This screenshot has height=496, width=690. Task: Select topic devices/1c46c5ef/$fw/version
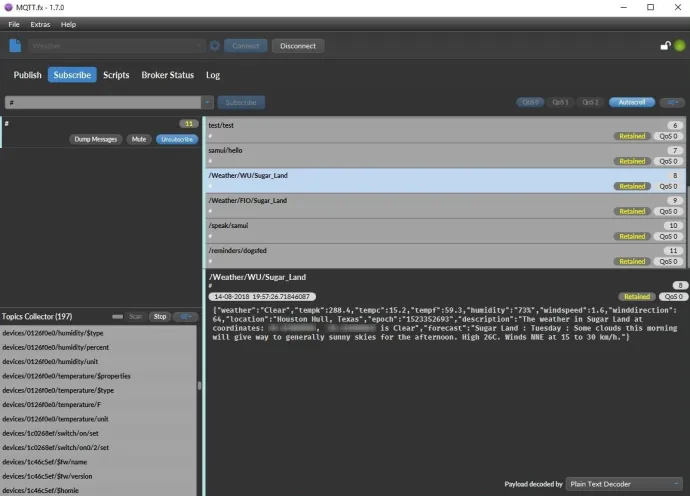coord(98,476)
